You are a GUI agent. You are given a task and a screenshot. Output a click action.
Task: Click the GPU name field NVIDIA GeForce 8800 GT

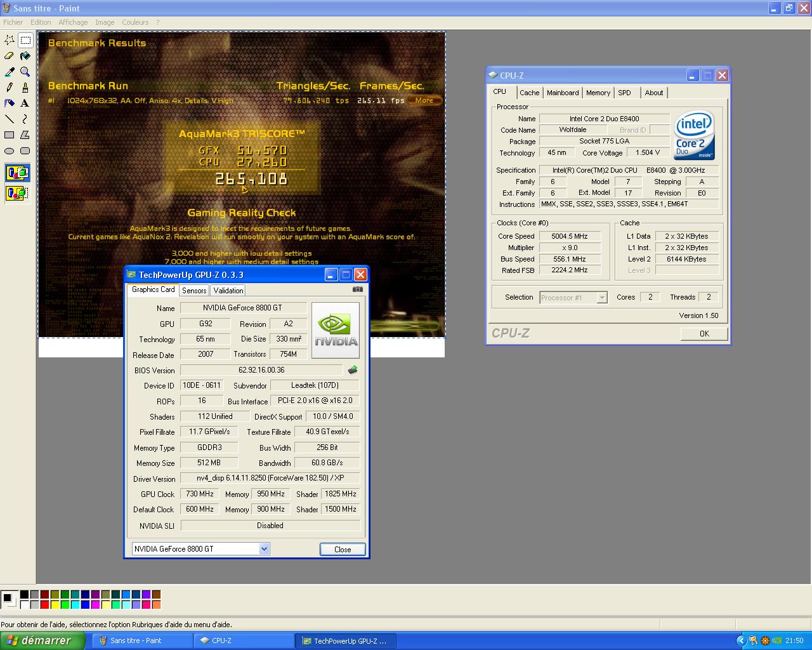coord(244,308)
